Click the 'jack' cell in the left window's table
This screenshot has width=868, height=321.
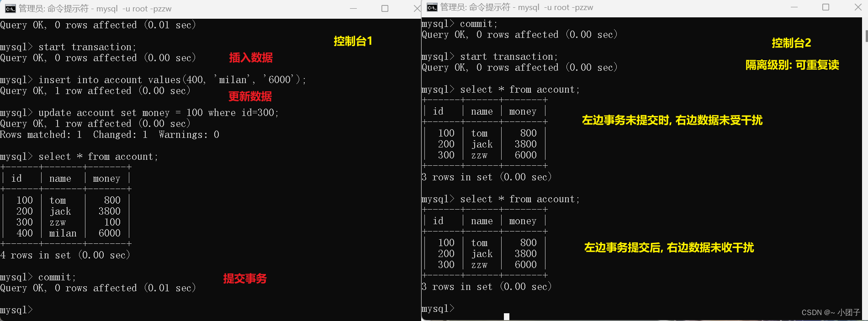coord(60,211)
